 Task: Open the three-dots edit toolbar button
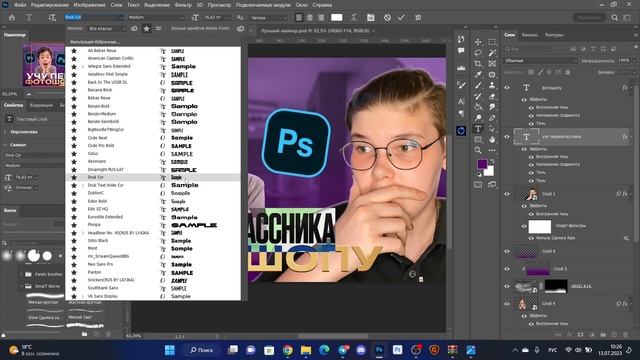point(492,150)
